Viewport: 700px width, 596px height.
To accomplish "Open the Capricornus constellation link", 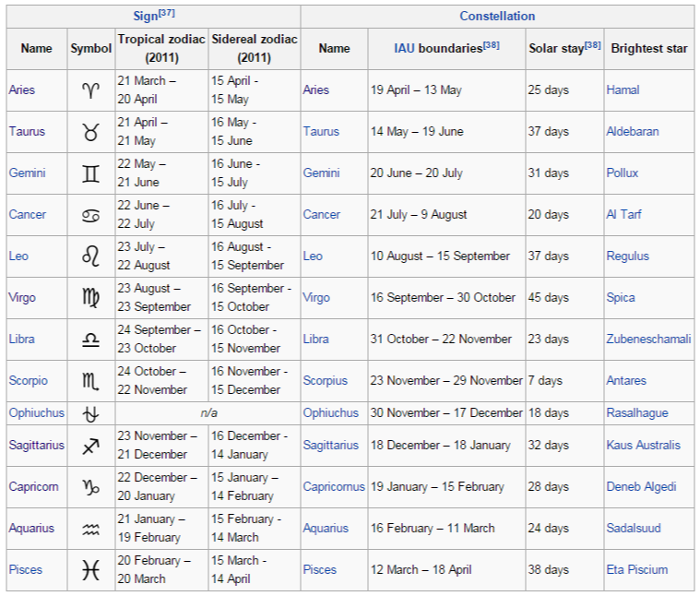I will click(x=334, y=486).
